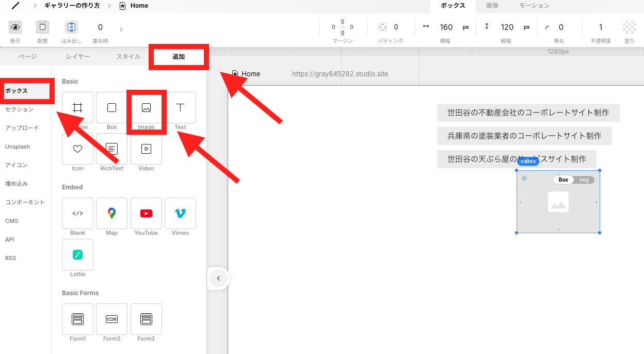Screen dimensions: 644x354
Task: Collapse the left add panel with chevron
Action: (218, 279)
